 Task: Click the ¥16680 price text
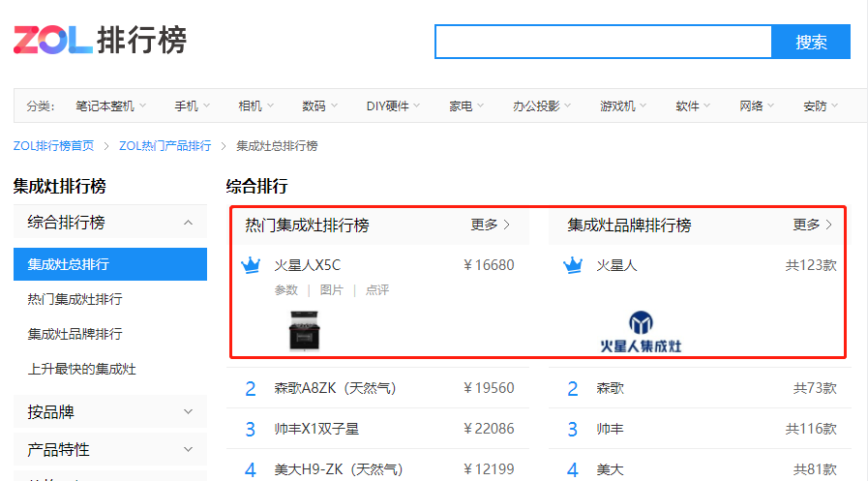[x=489, y=265]
